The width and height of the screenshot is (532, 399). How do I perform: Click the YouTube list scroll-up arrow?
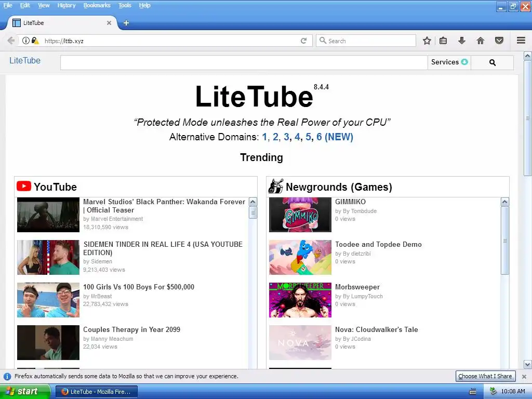[x=253, y=202]
